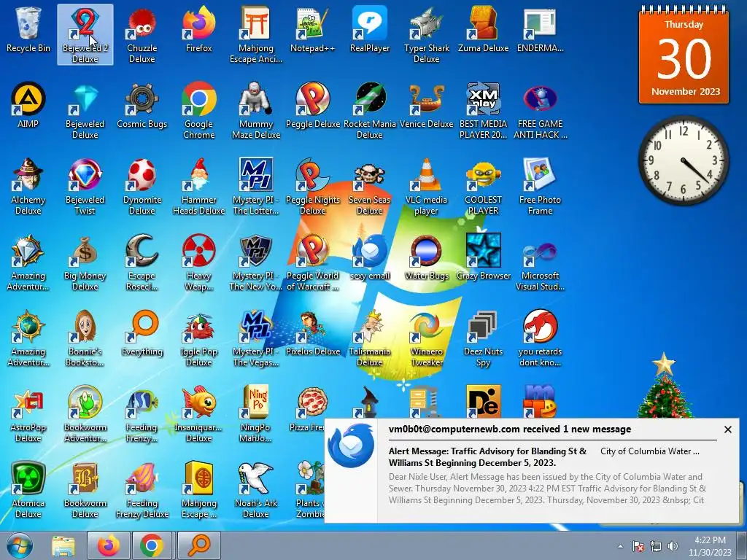
Task: Click the Firefox desktop shortcut
Action: tap(198, 30)
